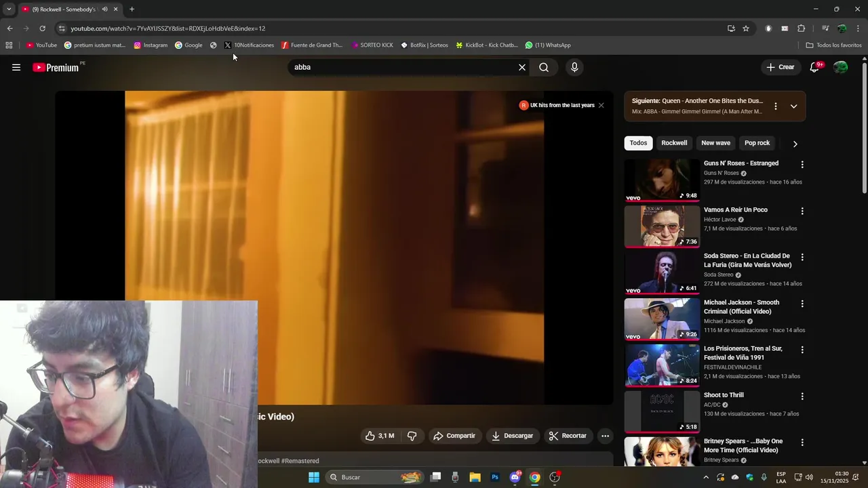Mute the Rockwell tab audio icon
The image size is (868, 488).
pyautogui.click(x=104, y=9)
